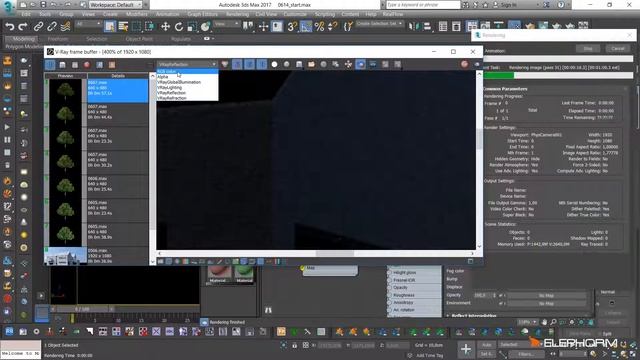Choose RGB color from channel list
640x360 pixels.
click(x=187, y=71)
